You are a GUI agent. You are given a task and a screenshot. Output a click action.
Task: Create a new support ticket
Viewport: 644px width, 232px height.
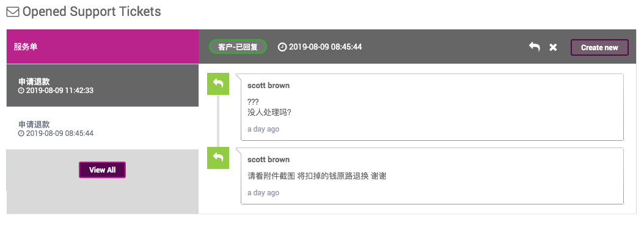(x=599, y=47)
